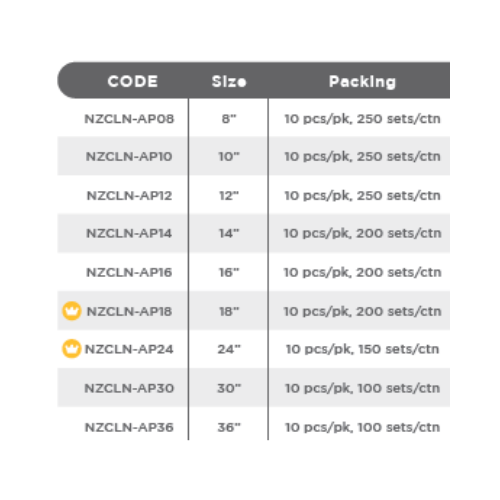
Task: Click product code NZCLN-AP08
Action: (x=129, y=119)
